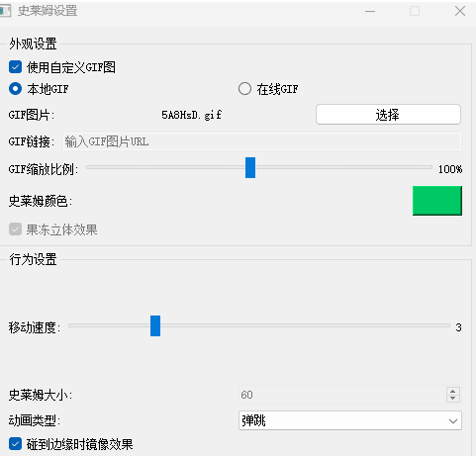The height and width of the screenshot is (456, 476).
Task: Click the 史莱姆大小 value field showing 60
Action: (x=341, y=395)
